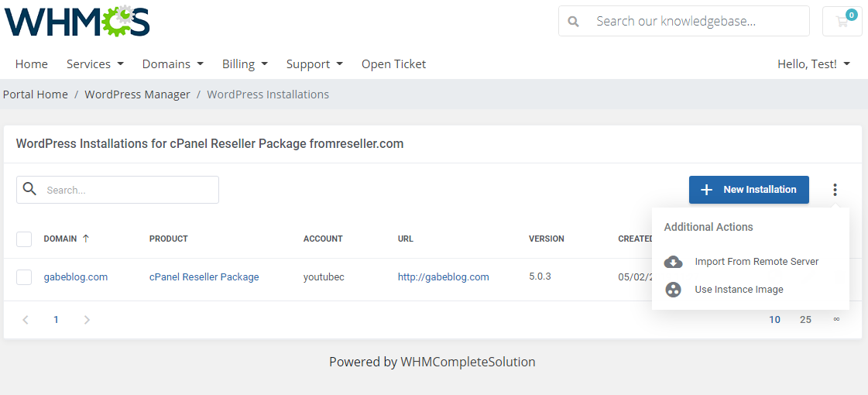Show unlimited entries with infinity option
The height and width of the screenshot is (395, 868).
(x=836, y=319)
